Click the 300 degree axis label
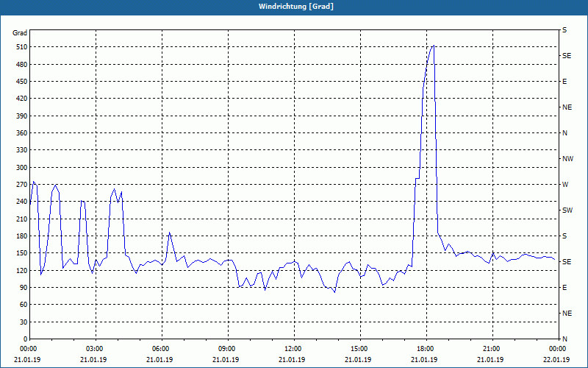The width and height of the screenshot is (588, 368). pyautogui.click(x=22, y=168)
